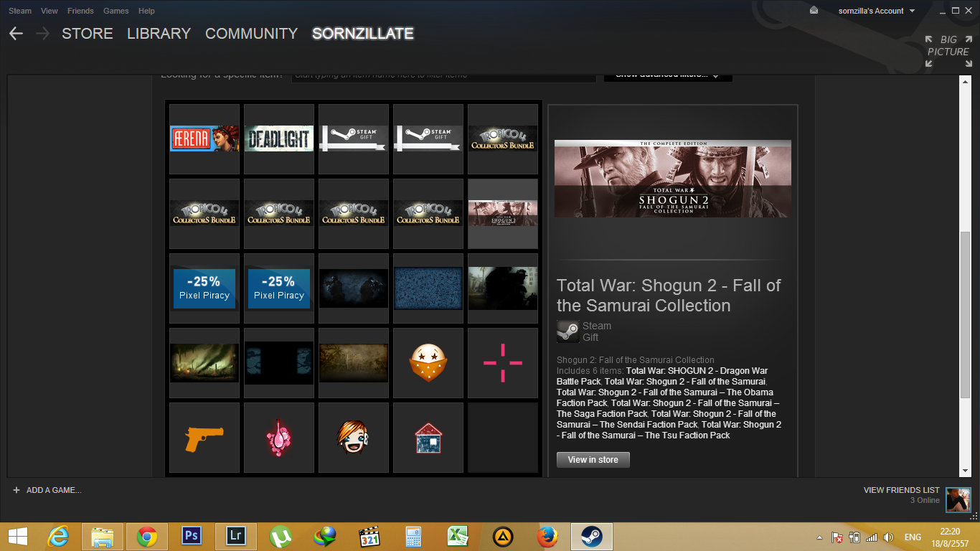Image resolution: width=980 pixels, height=551 pixels.
Task: Expand the sornzilla's Account dropdown
Action: tap(877, 11)
